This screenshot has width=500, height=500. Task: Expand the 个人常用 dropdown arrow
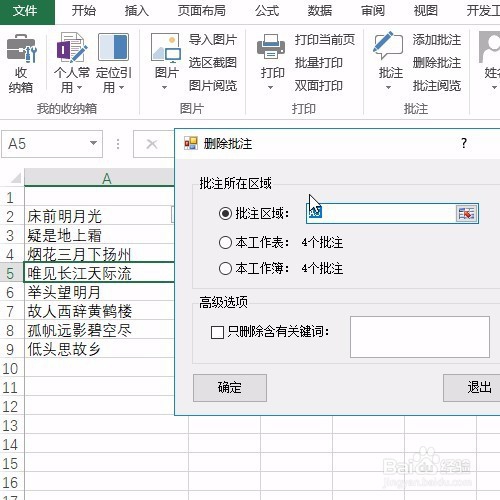79,88
